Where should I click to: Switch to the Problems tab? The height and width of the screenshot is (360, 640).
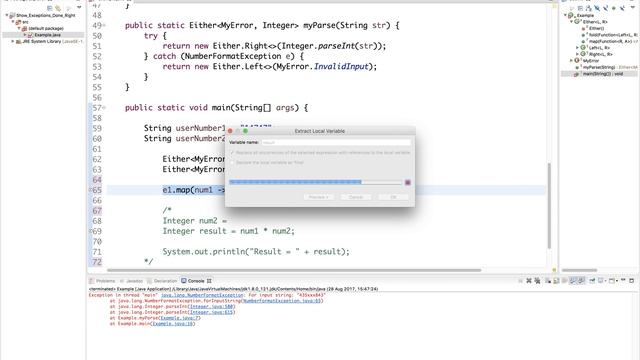102,281
